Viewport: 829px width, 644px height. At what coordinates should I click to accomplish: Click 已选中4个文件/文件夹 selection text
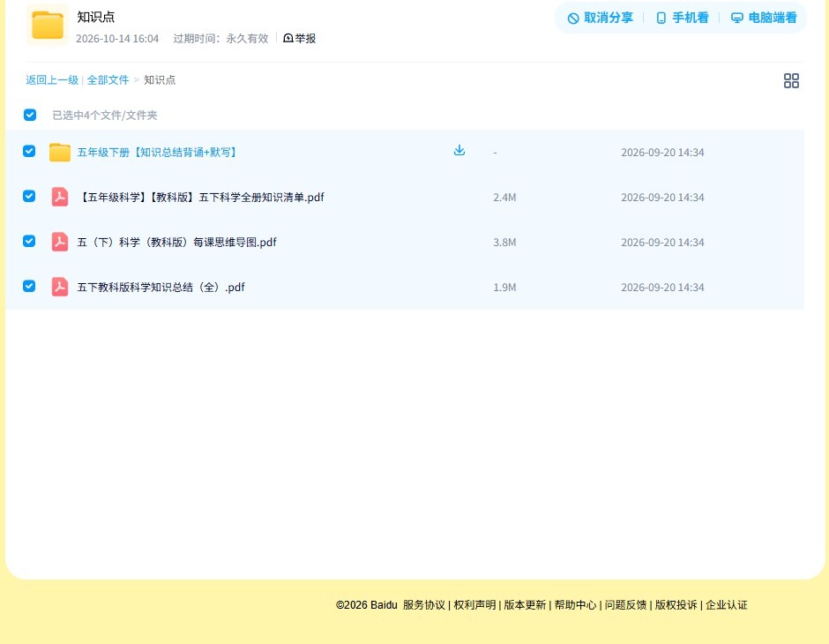105,116
